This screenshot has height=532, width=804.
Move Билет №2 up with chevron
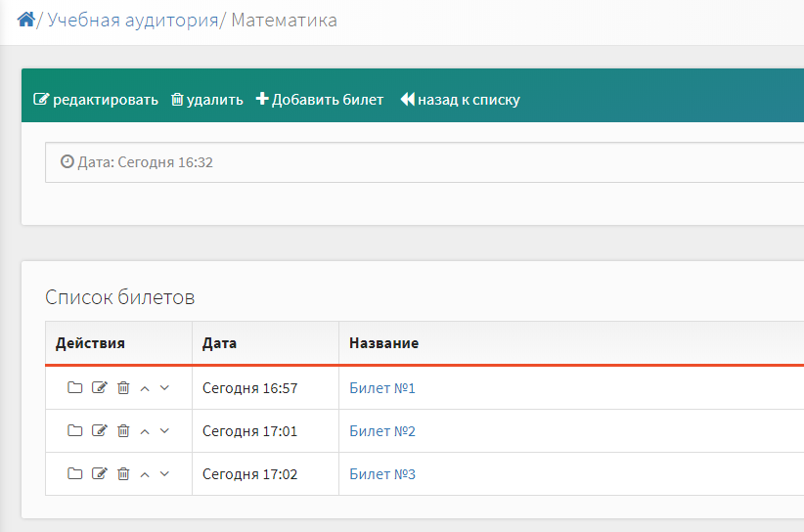click(145, 431)
